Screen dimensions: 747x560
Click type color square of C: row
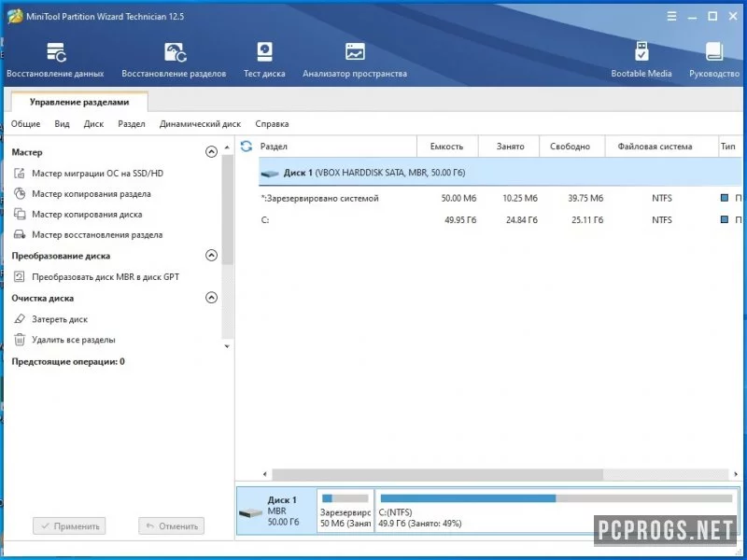pos(725,219)
